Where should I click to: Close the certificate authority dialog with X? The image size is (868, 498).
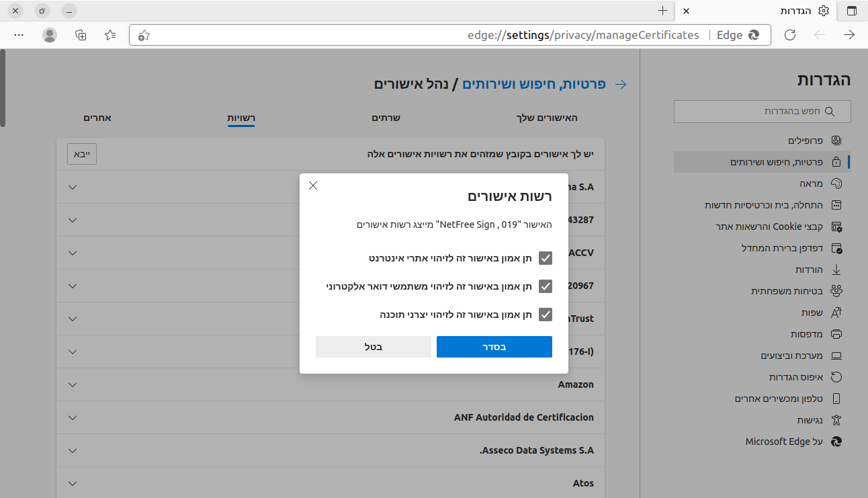coord(313,185)
